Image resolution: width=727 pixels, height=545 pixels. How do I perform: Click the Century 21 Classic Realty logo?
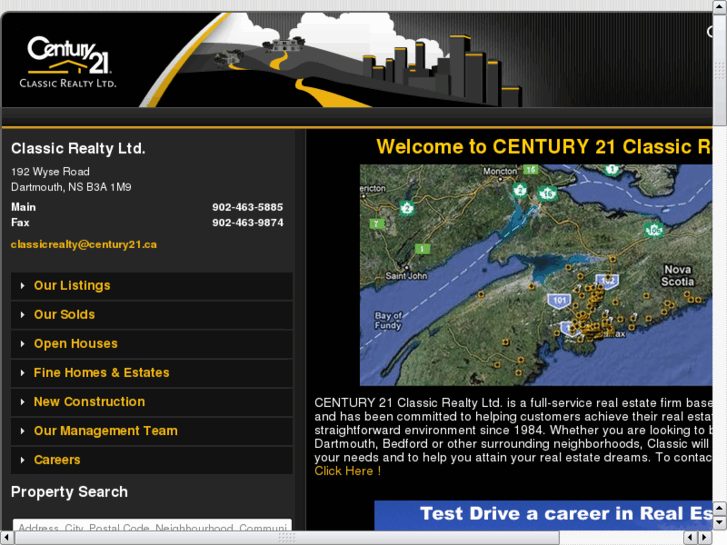(x=68, y=62)
